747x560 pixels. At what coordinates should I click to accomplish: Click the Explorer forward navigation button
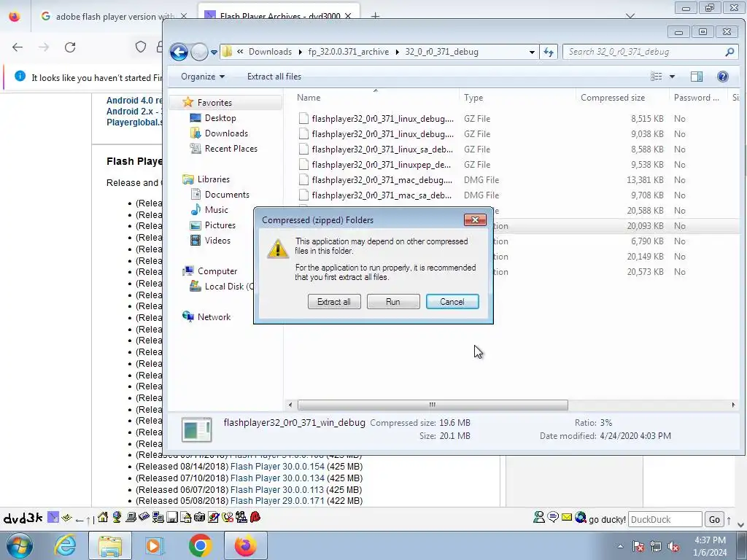[x=199, y=52]
